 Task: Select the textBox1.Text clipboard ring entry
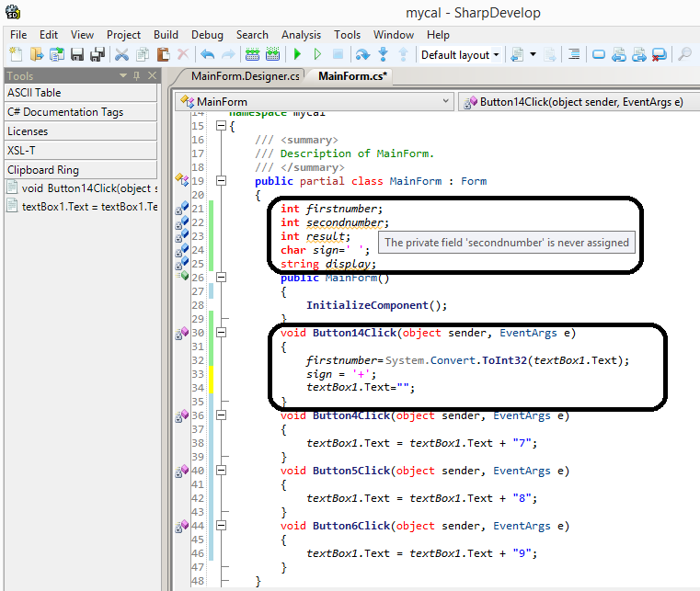(83, 206)
